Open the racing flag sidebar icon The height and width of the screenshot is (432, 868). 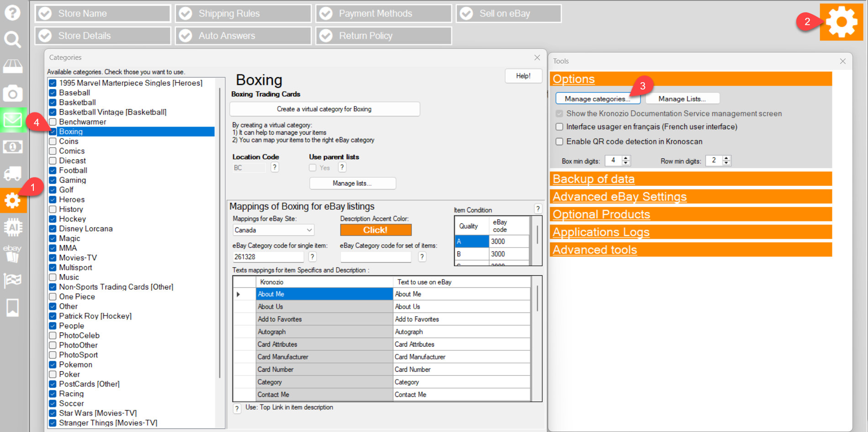point(12,280)
